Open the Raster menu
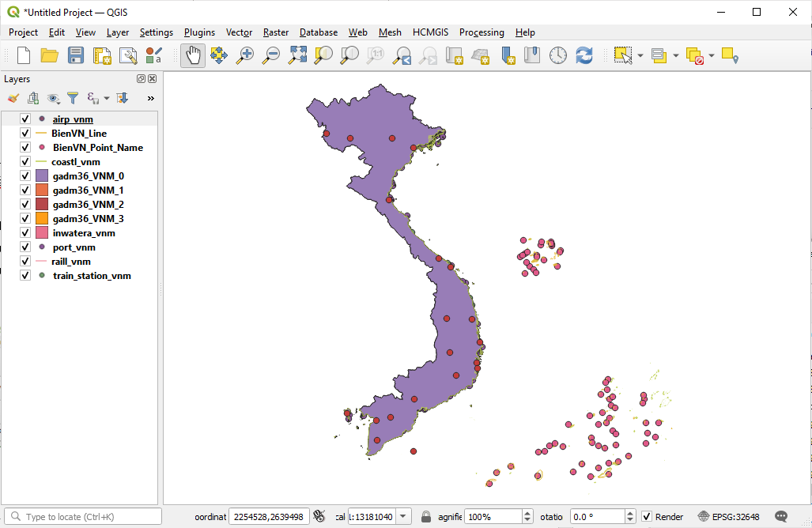The height and width of the screenshot is (528, 812). pyautogui.click(x=275, y=32)
